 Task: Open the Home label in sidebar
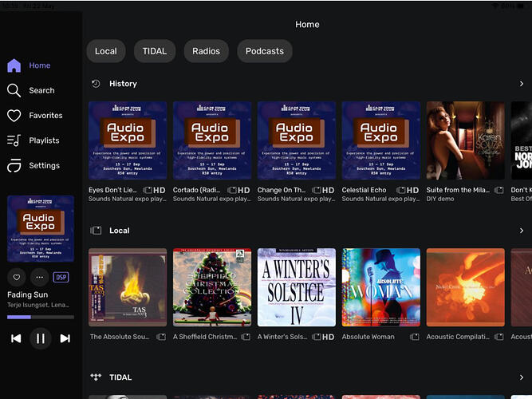pyautogui.click(x=40, y=65)
